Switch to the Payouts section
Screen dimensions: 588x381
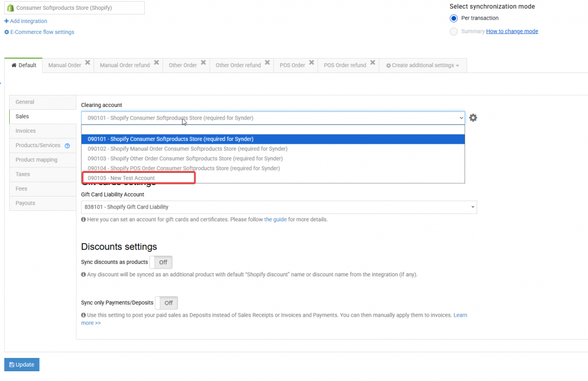click(25, 203)
